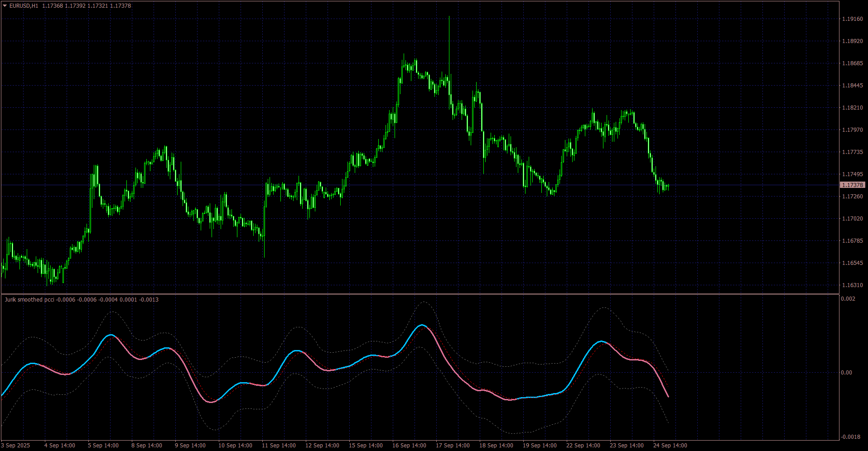
Task: Click the 15 Sep 14:00 time label
Action: click(x=366, y=446)
